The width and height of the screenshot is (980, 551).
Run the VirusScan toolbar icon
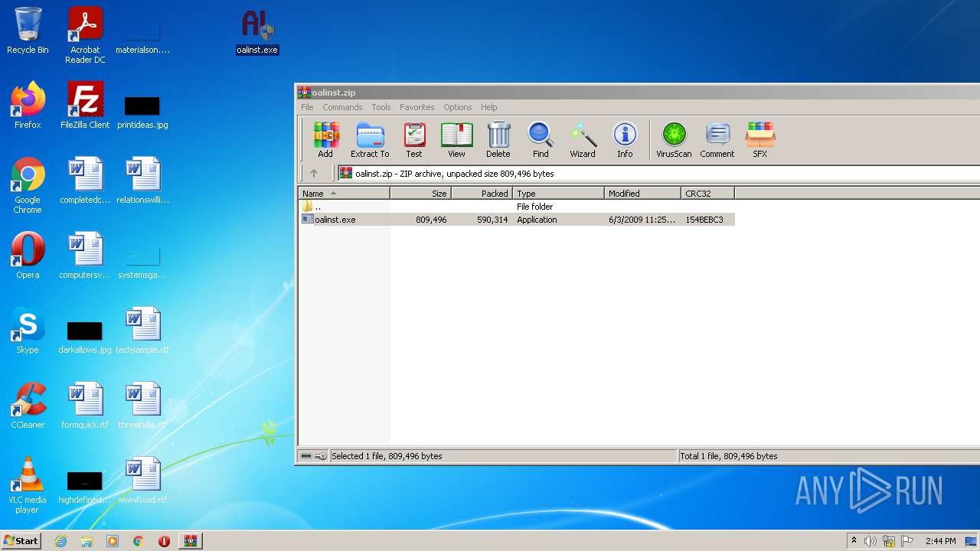[674, 139]
